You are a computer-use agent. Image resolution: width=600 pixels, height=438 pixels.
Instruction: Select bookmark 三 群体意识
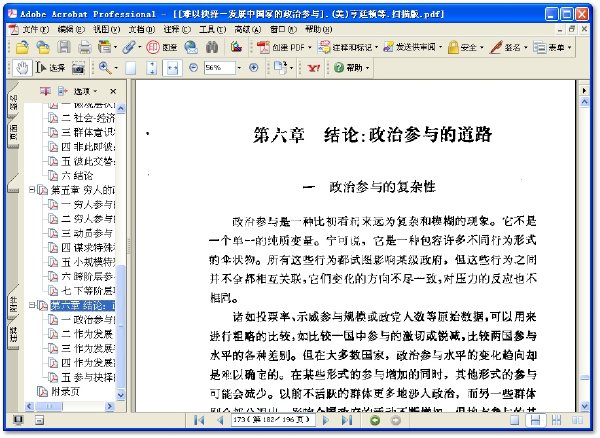point(88,132)
